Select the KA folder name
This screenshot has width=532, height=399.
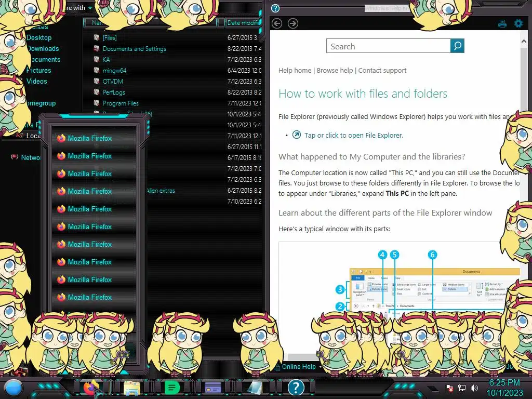[x=106, y=59]
